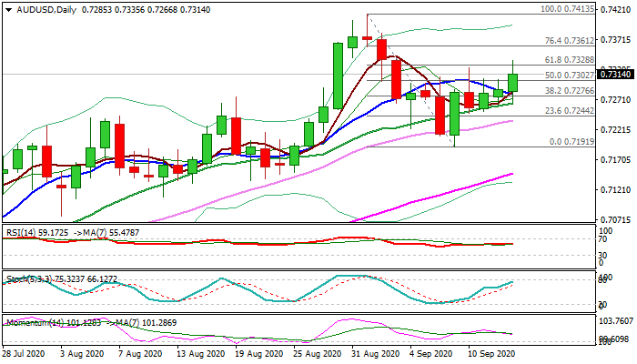Click the 0.74210 price scale label

(x=616, y=9)
